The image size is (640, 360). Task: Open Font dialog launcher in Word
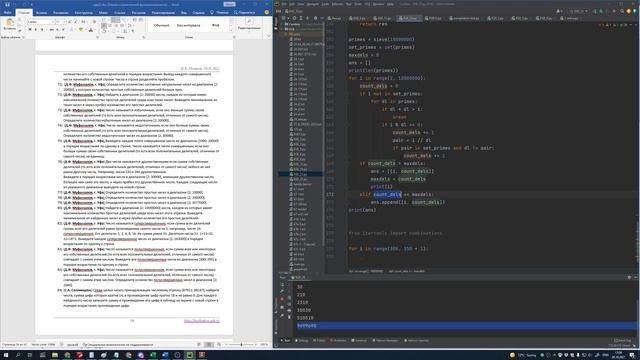[98, 37]
